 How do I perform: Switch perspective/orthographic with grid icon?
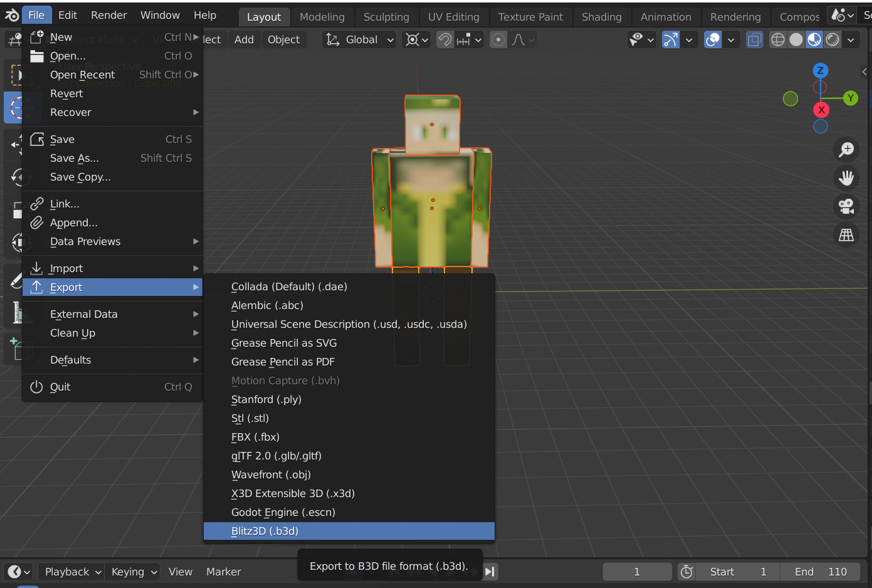pyautogui.click(x=846, y=235)
